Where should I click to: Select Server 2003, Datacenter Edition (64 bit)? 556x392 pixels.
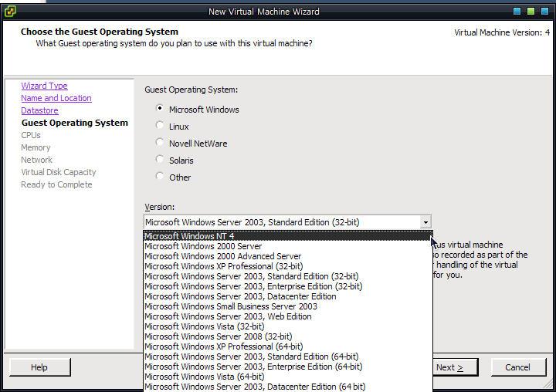pyautogui.click(x=288, y=387)
